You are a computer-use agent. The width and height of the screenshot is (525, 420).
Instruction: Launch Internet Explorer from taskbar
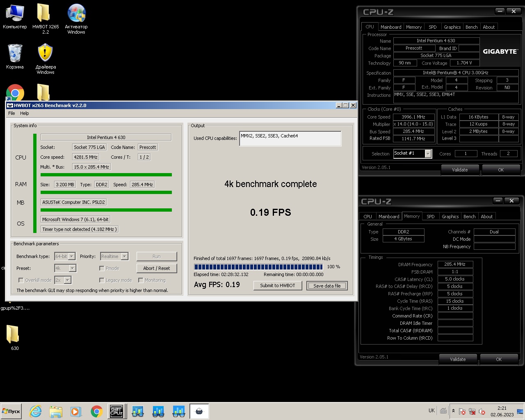[x=36, y=411]
